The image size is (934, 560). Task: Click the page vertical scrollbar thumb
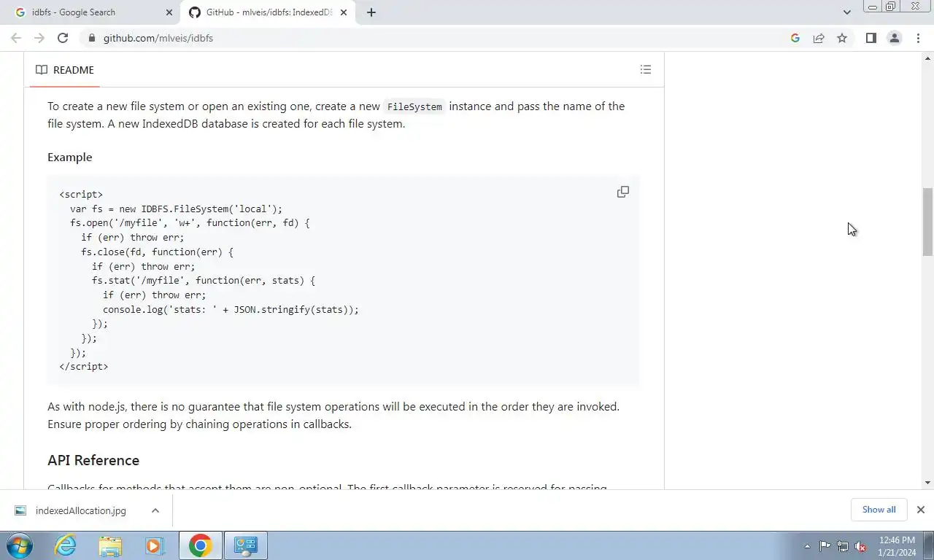coord(927,222)
